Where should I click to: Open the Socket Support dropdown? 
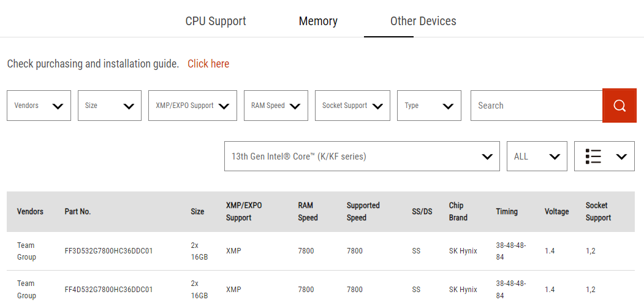tap(352, 106)
